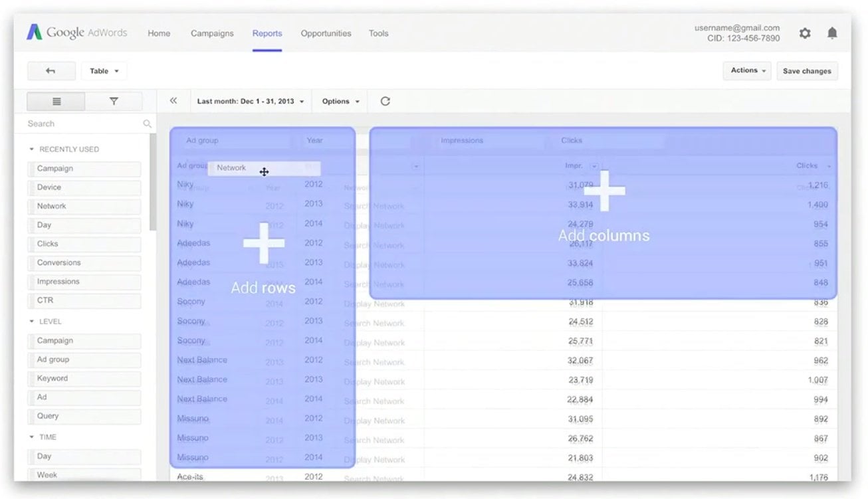Select Day under Recently Used
868x499 pixels.
click(x=84, y=225)
